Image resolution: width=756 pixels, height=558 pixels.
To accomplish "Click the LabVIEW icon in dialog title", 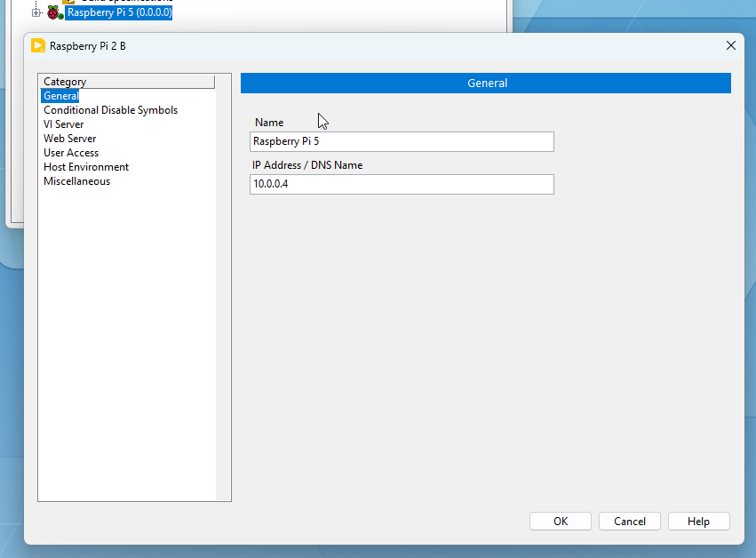I will click(x=38, y=45).
